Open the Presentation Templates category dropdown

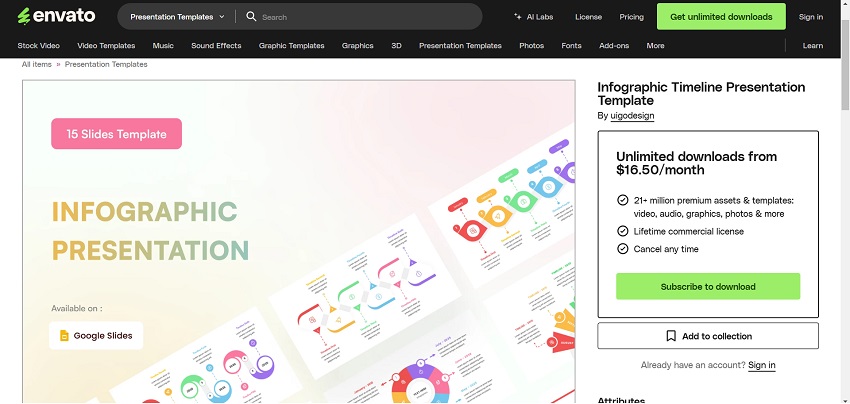tap(177, 17)
